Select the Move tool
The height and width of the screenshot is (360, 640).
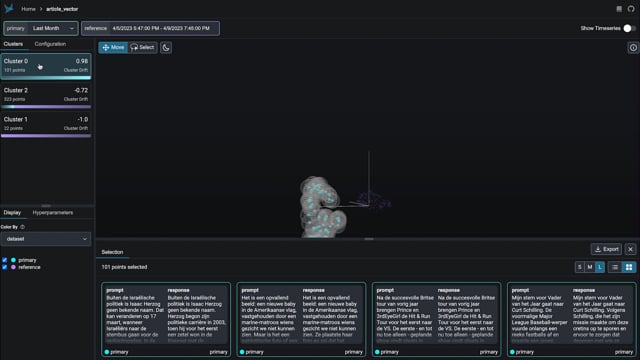[x=113, y=47]
